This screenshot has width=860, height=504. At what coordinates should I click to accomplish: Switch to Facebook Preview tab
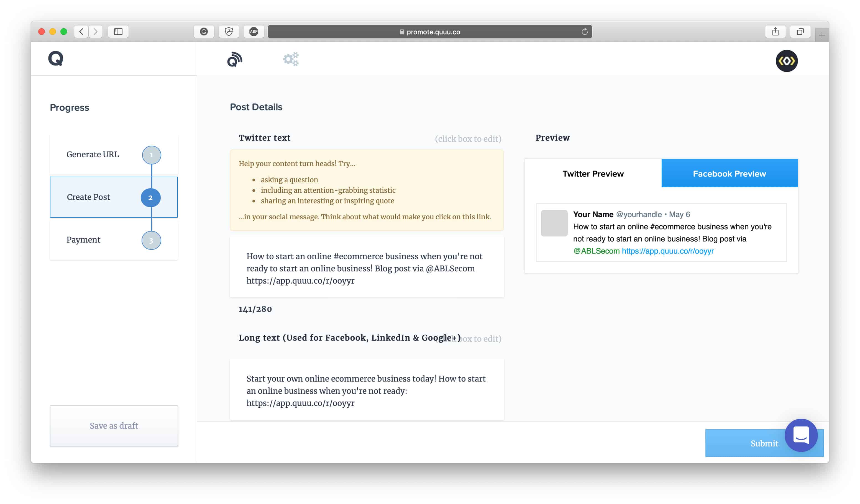pos(729,173)
